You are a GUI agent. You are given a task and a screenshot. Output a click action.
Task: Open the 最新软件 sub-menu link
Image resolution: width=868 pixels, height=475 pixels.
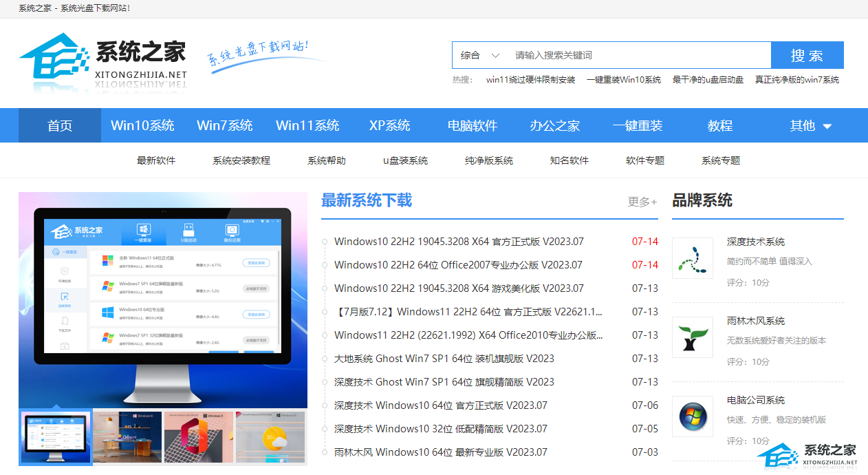(156, 160)
